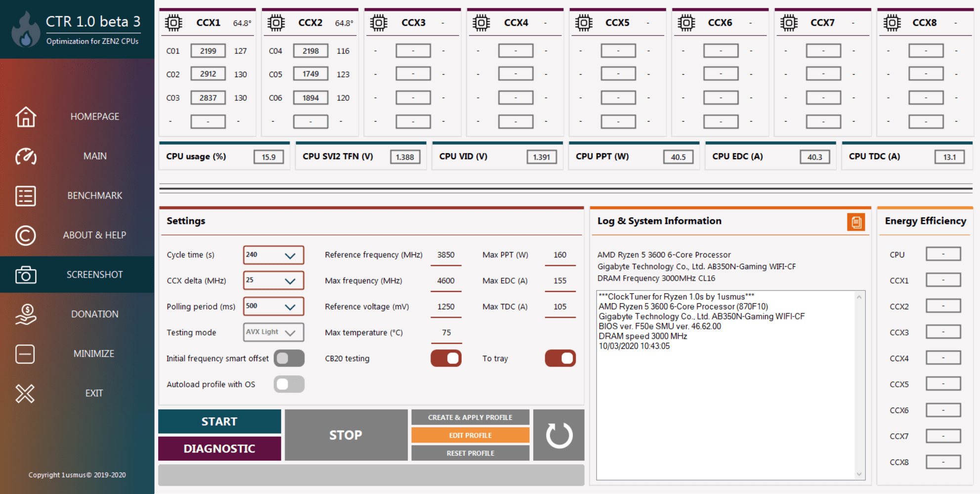
Task: Click the Exit cross icon
Action: (x=25, y=393)
